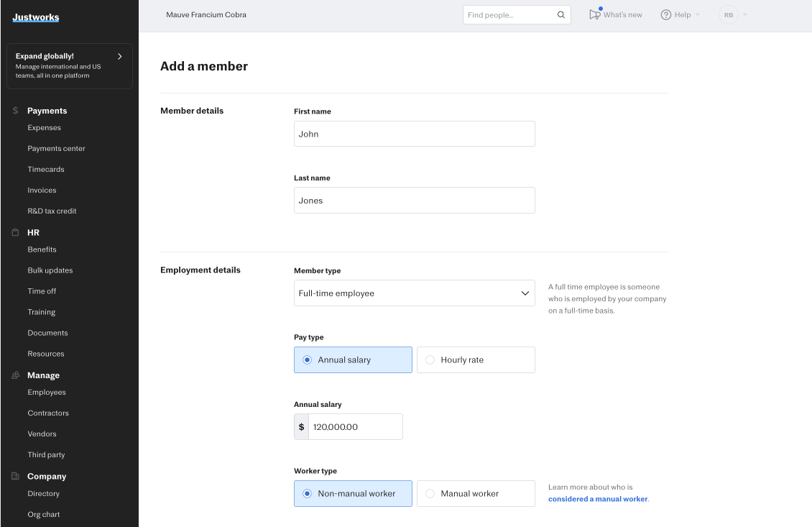Open Employees under Manage

[47, 393]
